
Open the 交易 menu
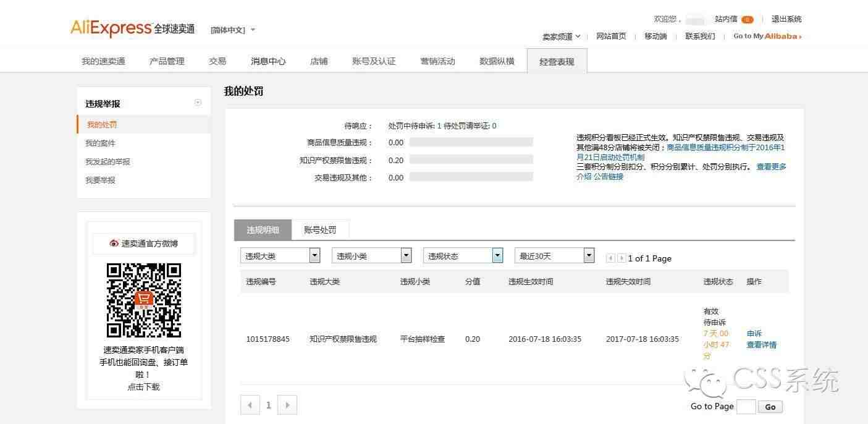coord(217,61)
